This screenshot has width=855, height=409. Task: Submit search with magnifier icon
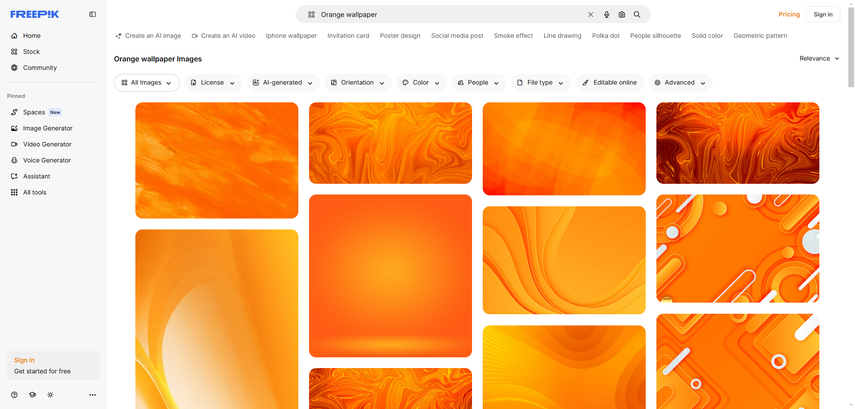(x=637, y=15)
